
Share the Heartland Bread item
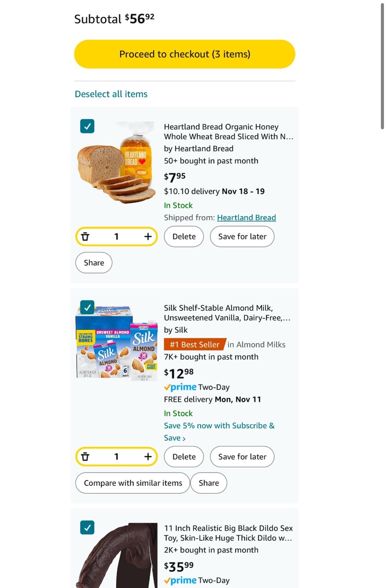pos(94,263)
